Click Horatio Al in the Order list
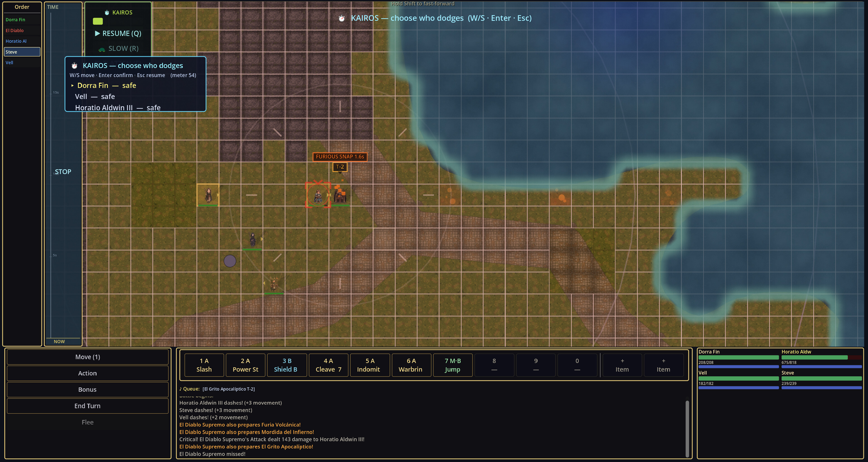868x462 pixels. click(x=22, y=41)
